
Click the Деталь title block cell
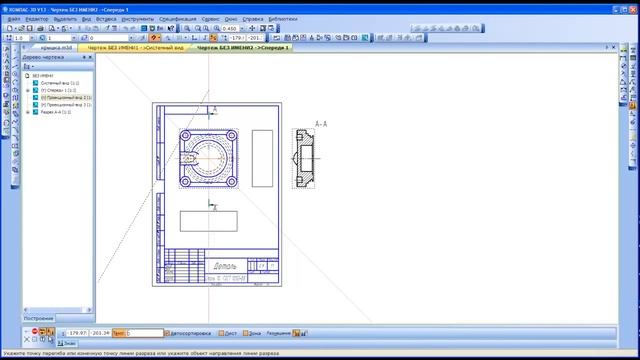pyautogui.click(x=225, y=266)
